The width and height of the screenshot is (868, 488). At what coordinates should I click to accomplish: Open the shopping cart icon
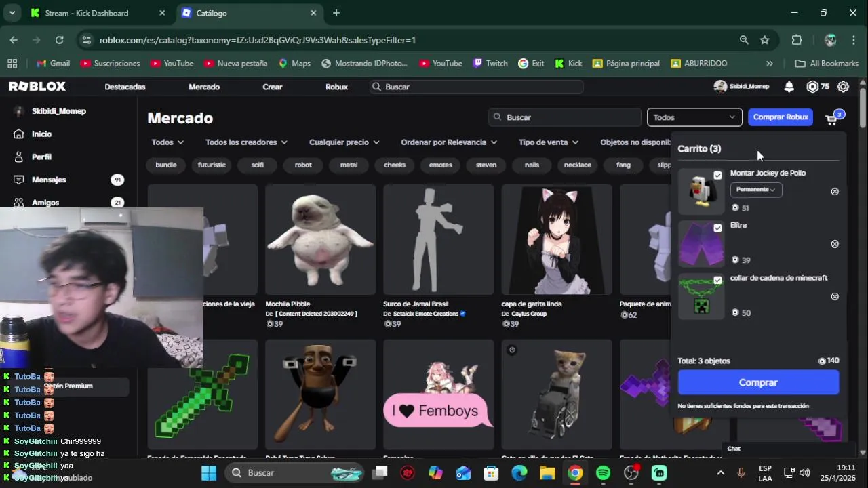[831, 119]
